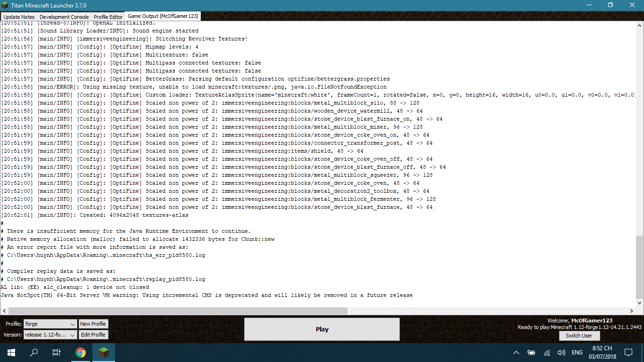Click the 'Created: 4096x2048 textures-atlas' line
This screenshot has height=362, width=644.
[x=95, y=215]
